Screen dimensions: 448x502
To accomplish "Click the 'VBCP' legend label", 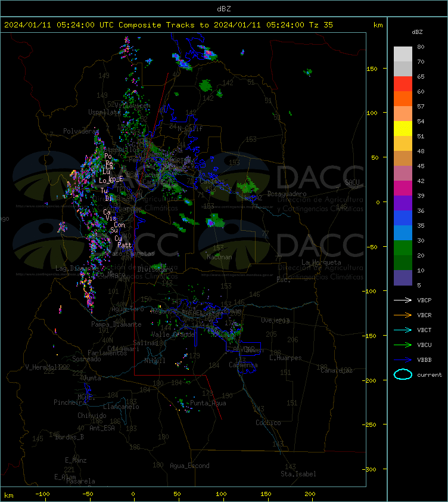I will (424, 300).
